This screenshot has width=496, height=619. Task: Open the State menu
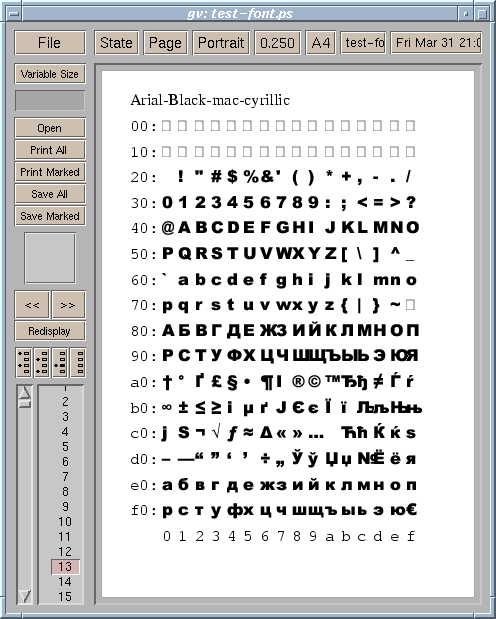click(116, 43)
